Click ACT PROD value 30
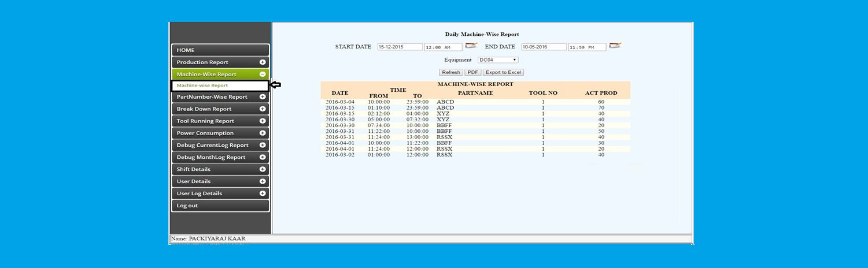 pos(601,143)
